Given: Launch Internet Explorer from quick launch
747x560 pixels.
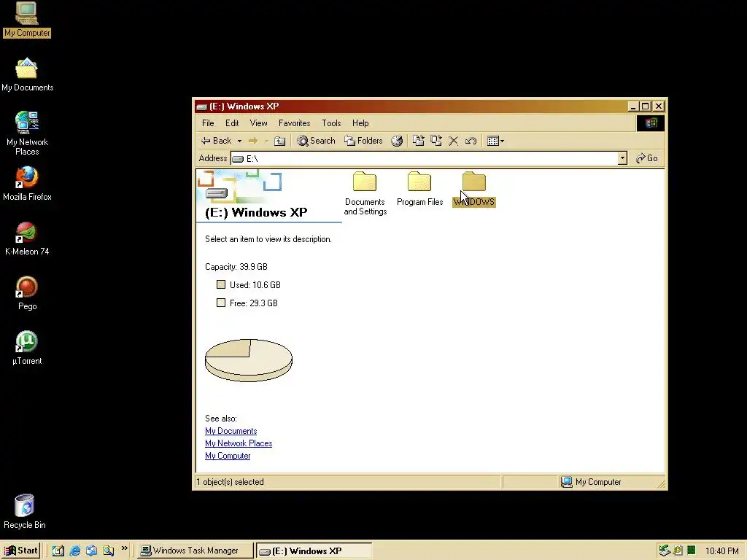Looking at the screenshot, I should click(75, 551).
